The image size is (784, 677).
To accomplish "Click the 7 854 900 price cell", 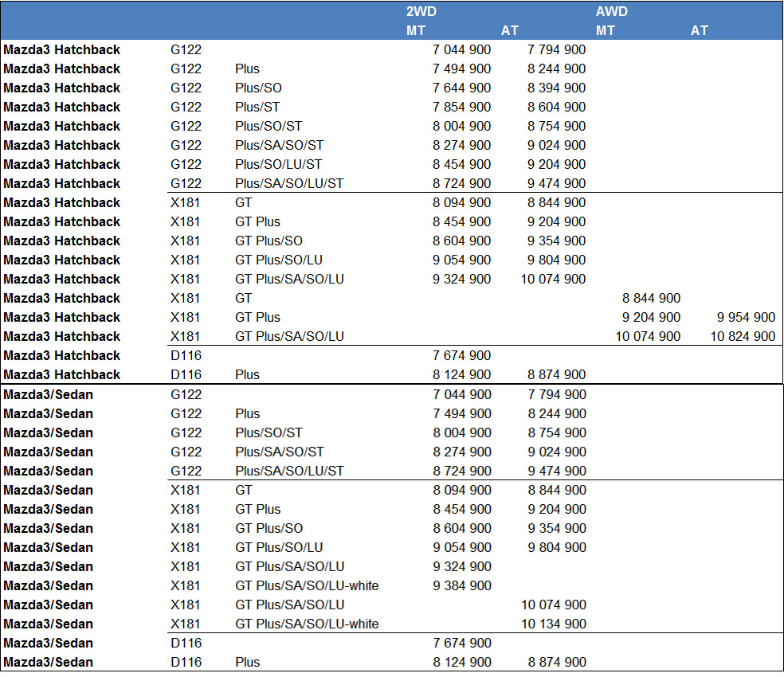I will pos(461,107).
